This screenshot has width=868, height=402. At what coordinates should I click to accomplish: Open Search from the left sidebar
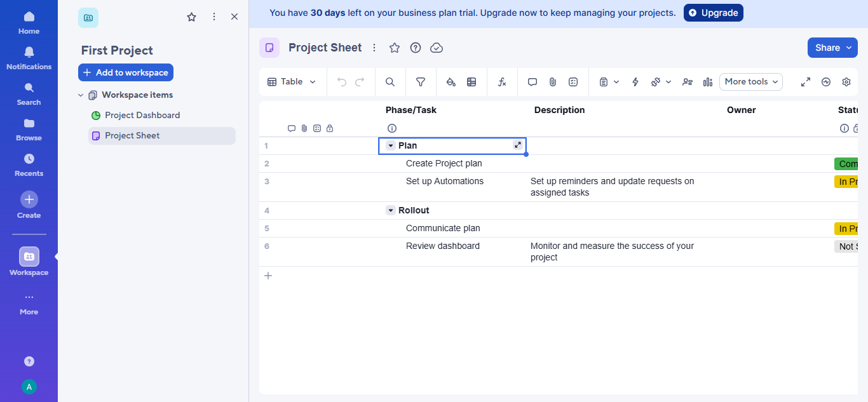point(29,93)
